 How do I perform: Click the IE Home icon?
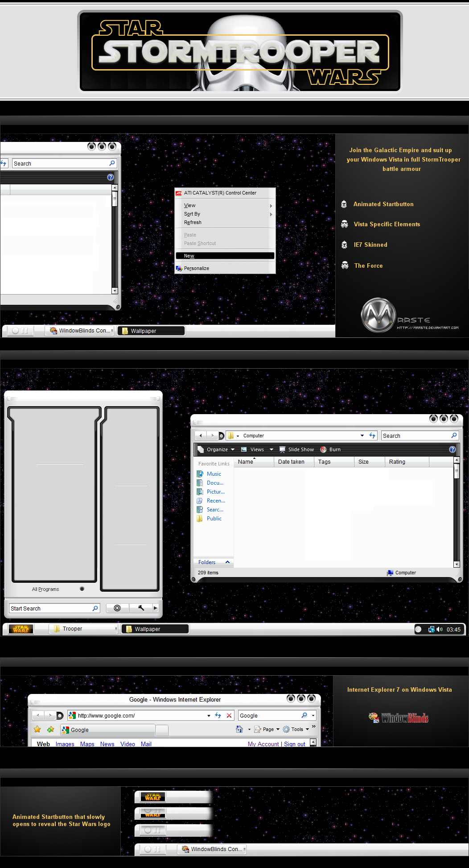click(x=239, y=729)
